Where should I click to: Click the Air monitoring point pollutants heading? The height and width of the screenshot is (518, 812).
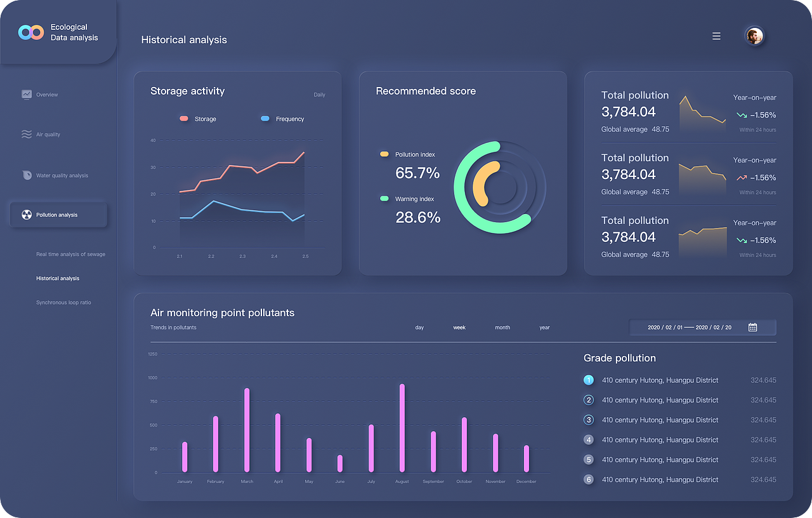[x=223, y=313]
